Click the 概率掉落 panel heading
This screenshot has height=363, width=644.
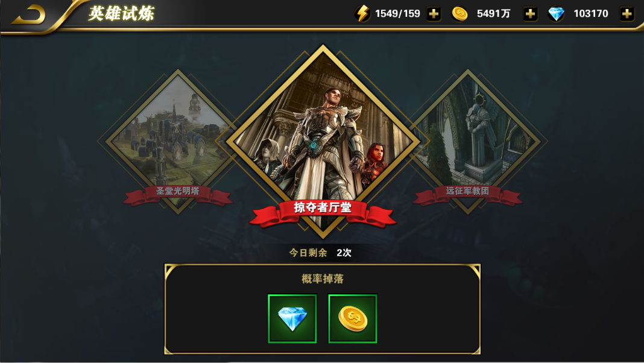point(323,279)
